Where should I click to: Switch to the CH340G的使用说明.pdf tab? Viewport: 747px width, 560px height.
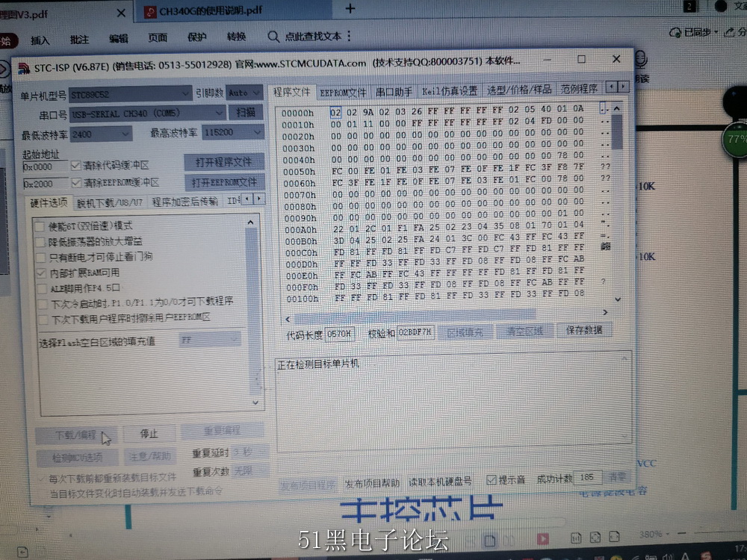coord(210,10)
